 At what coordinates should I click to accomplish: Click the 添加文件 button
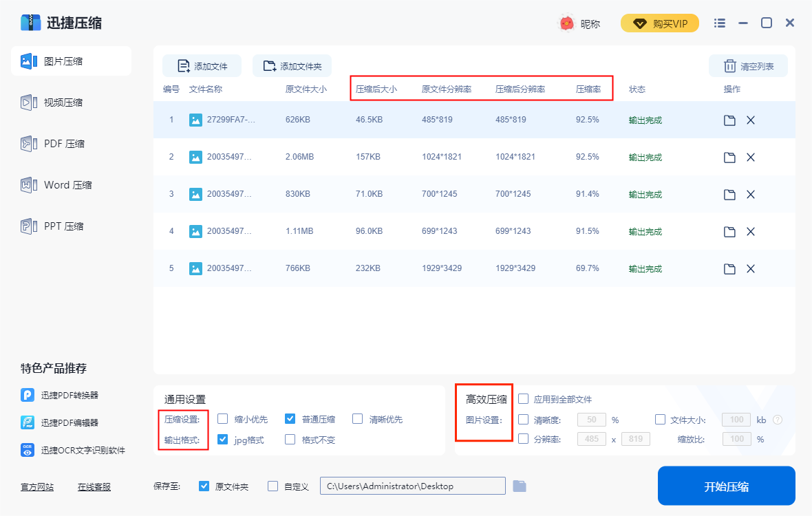(202, 66)
